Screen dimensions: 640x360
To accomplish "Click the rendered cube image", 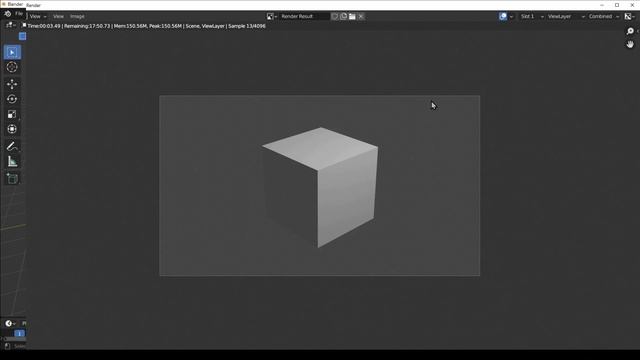I will click(x=320, y=186).
